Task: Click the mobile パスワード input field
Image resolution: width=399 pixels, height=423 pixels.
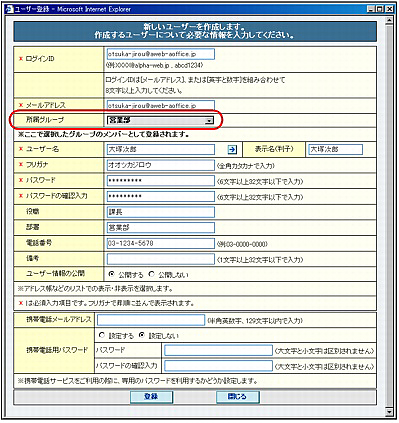Action: (x=218, y=350)
